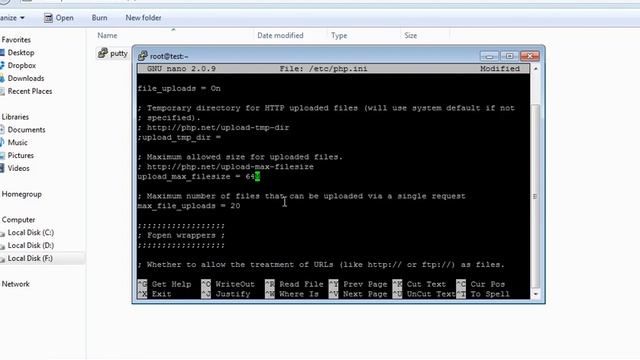
Task: Click 'Cut Text' in nano shortcut bar
Action: coord(426,284)
